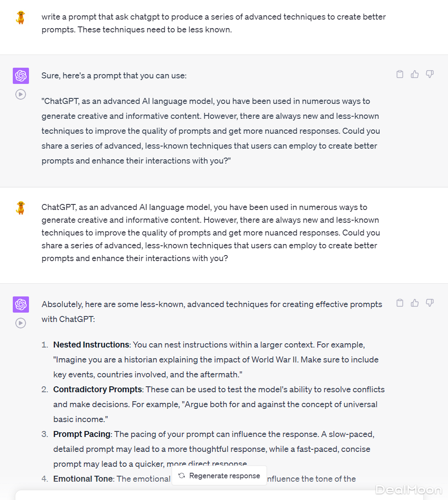Click the dog avatar on the first user message

click(20, 17)
